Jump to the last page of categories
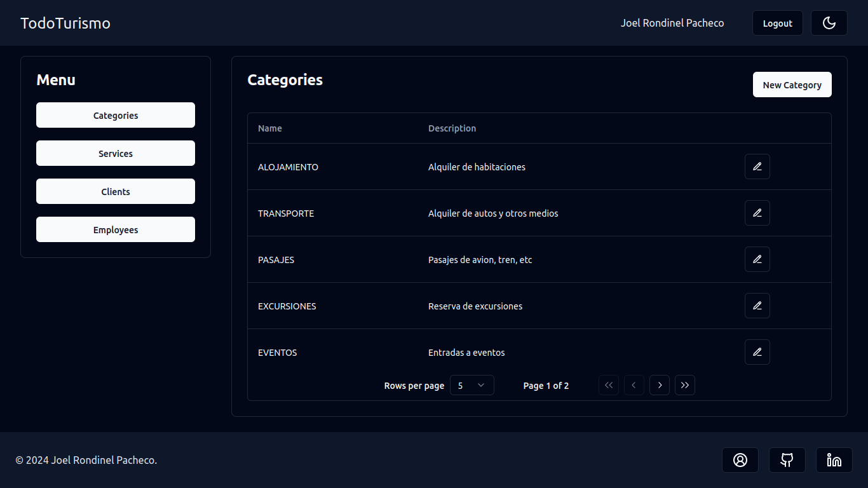Image resolution: width=868 pixels, height=488 pixels. coord(684,385)
